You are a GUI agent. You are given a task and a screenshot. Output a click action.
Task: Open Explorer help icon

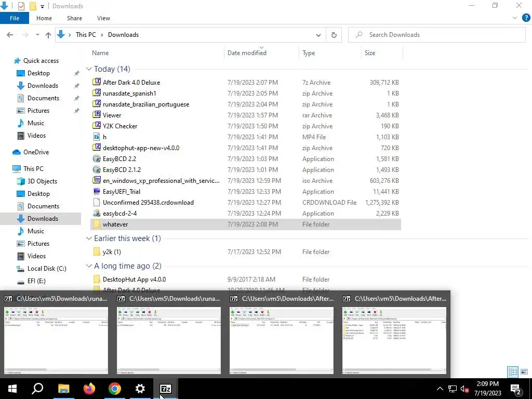pos(526,18)
